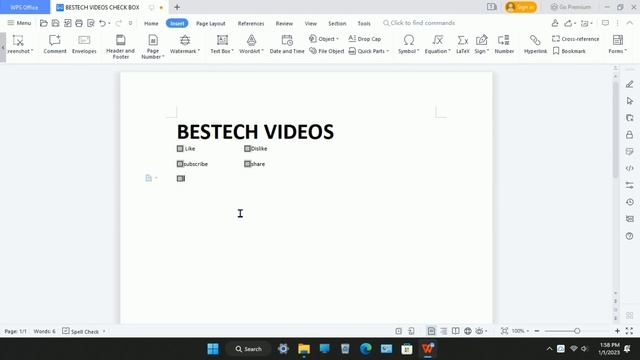Click the Go Premium button
Image resolution: width=640 pixels, height=360 pixels.
570,7
